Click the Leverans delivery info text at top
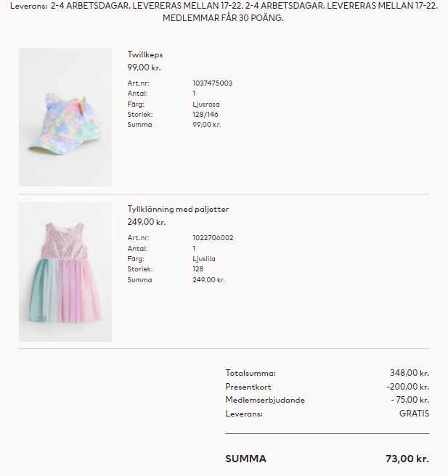This screenshot has height=476, width=448. (x=224, y=12)
